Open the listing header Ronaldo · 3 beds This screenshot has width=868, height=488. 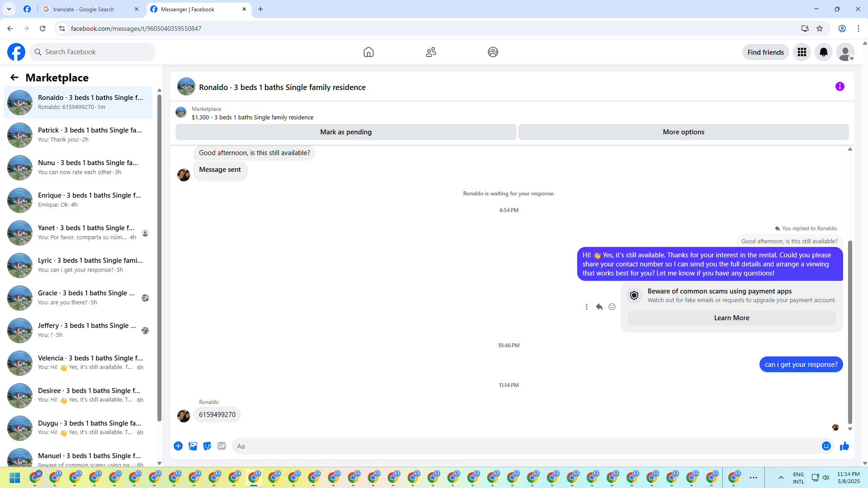click(x=282, y=87)
